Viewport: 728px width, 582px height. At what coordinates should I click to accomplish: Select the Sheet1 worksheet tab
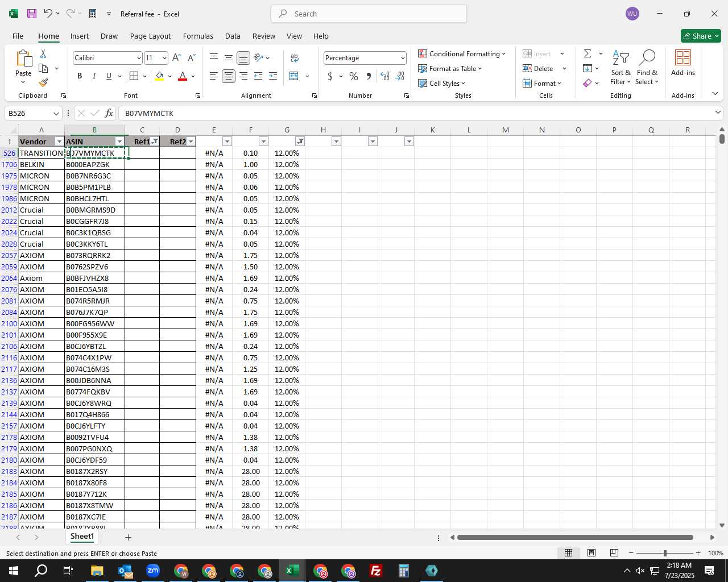(82, 537)
